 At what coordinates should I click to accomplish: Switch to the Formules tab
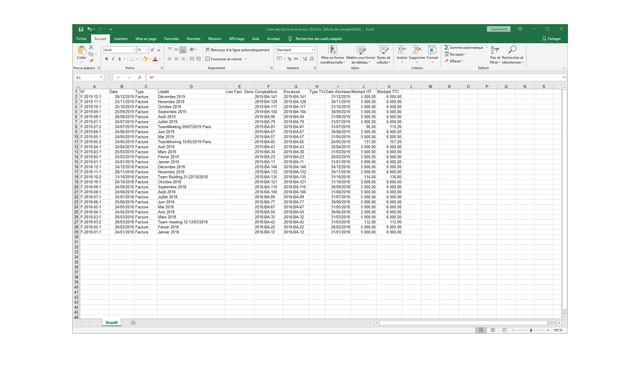(x=171, y=39)
